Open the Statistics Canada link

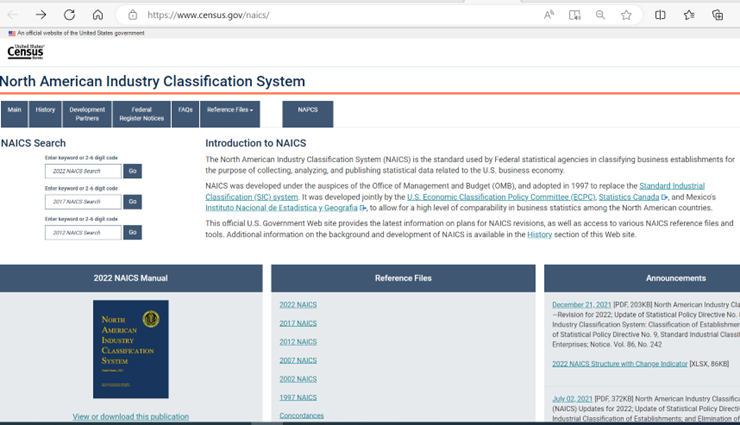point(629,197)
